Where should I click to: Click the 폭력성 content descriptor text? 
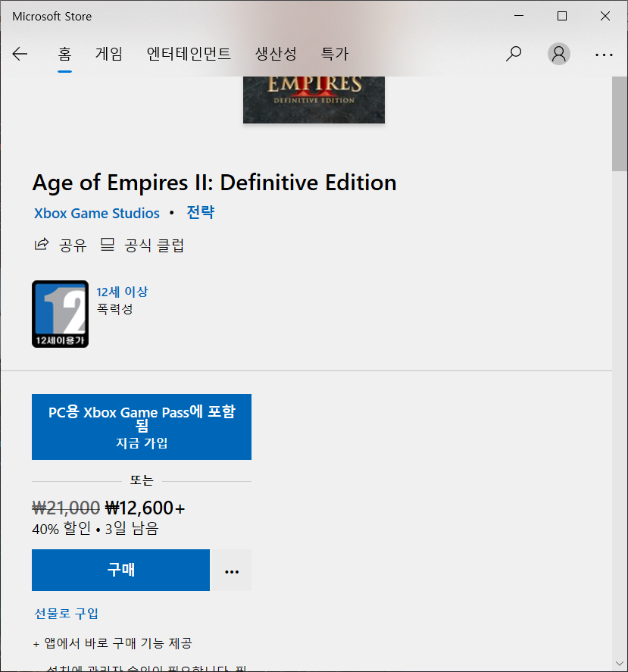pyautogui.click(x=115, y=309)
